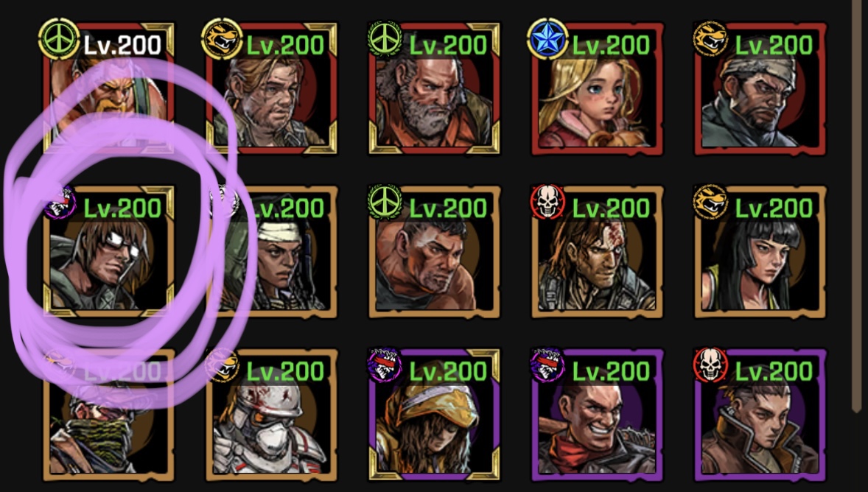868x492 pixels.
Task: Click the purple bandana skull badge on hooded hero
Action: [384, 365]
